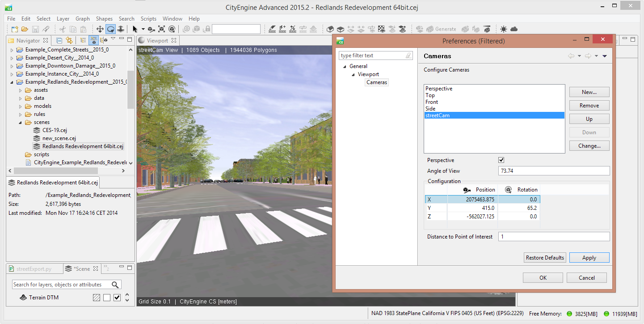Screen dimensions: 644x324
Task: Select the Pan (move) navigation tool
Action: (x=100, y=29)
